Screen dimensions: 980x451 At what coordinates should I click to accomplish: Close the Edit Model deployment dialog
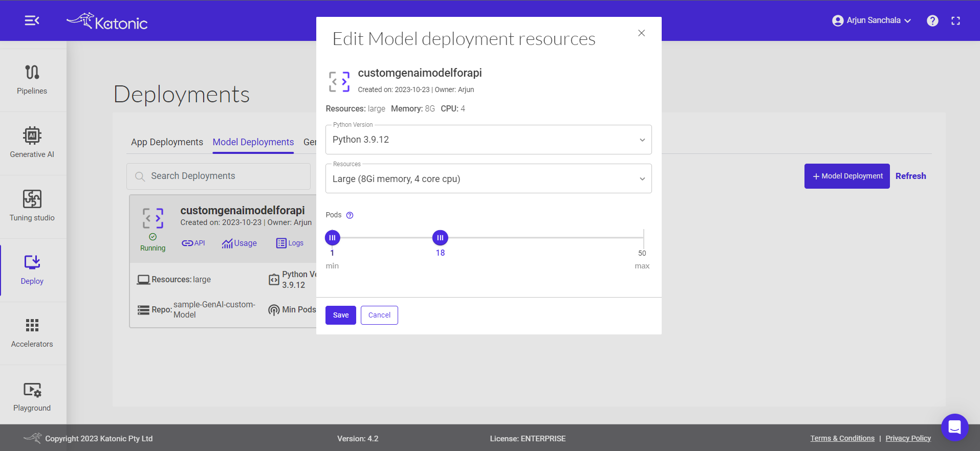(641, 33)
